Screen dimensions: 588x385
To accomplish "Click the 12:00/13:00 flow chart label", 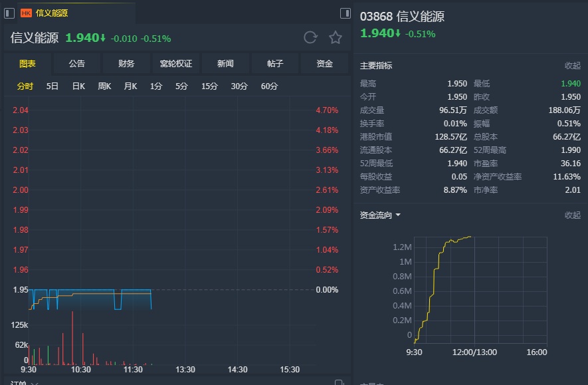I will 474,352.
